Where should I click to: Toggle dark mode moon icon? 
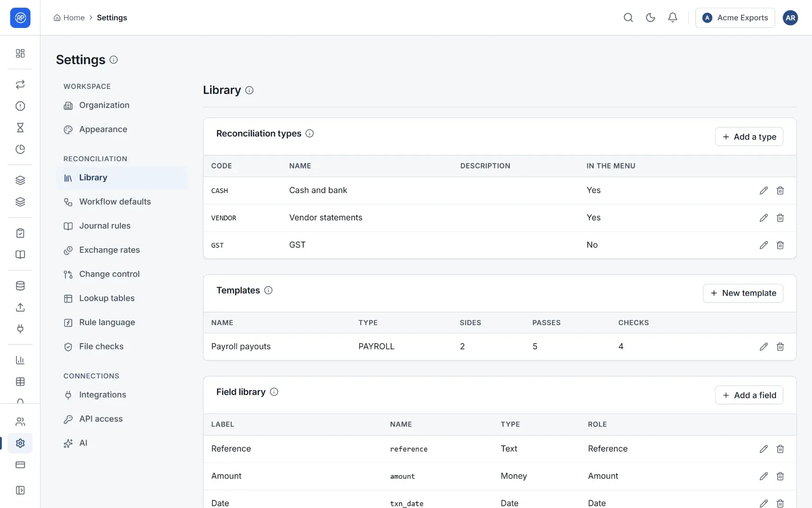tap(650, 18)
